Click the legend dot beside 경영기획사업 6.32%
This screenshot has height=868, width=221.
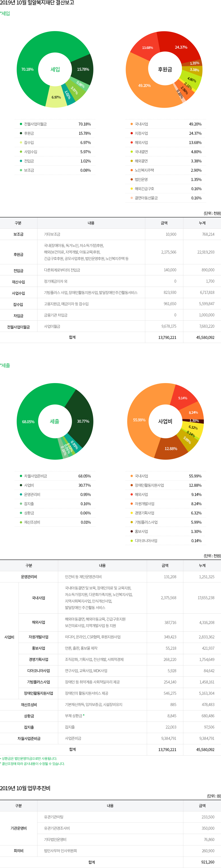(x=132, y=513)
